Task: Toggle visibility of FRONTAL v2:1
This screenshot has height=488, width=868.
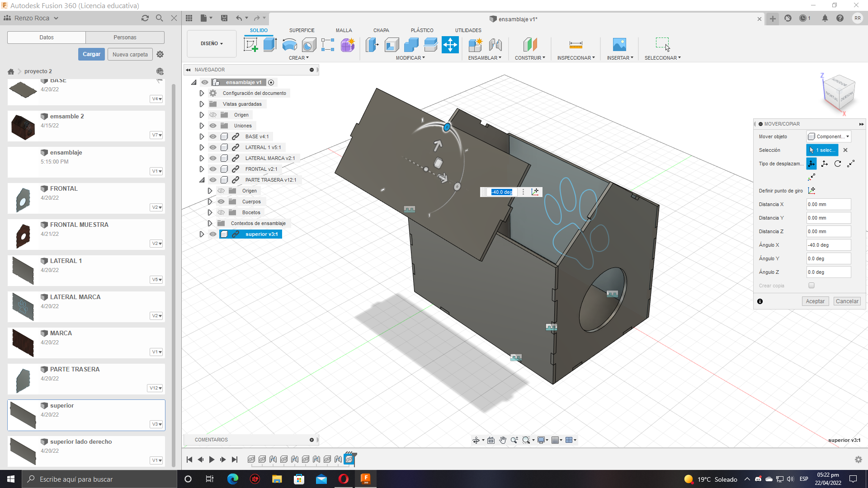Action: click(213, 169)
